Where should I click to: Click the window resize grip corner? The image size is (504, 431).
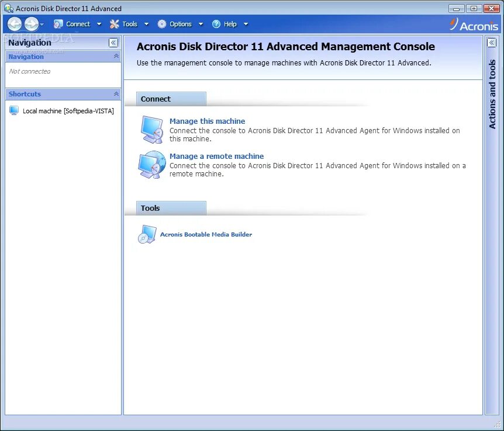pos(497,425)
